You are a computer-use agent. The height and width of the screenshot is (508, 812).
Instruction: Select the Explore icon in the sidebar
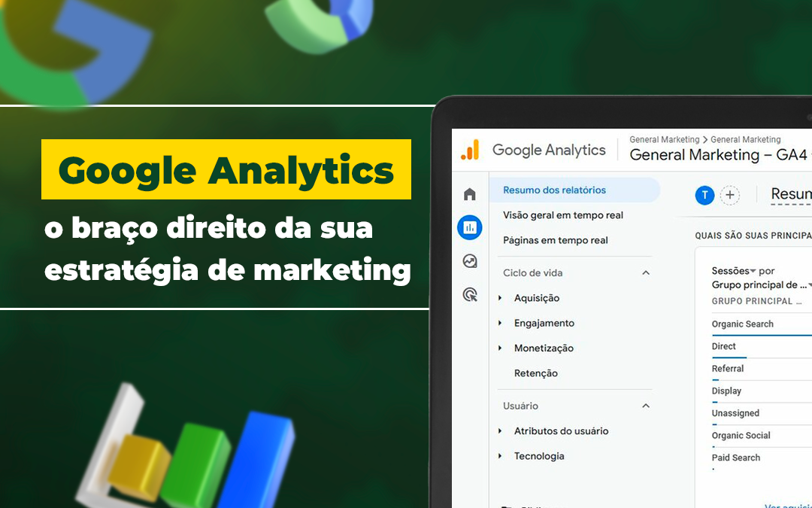pos(469,261)
